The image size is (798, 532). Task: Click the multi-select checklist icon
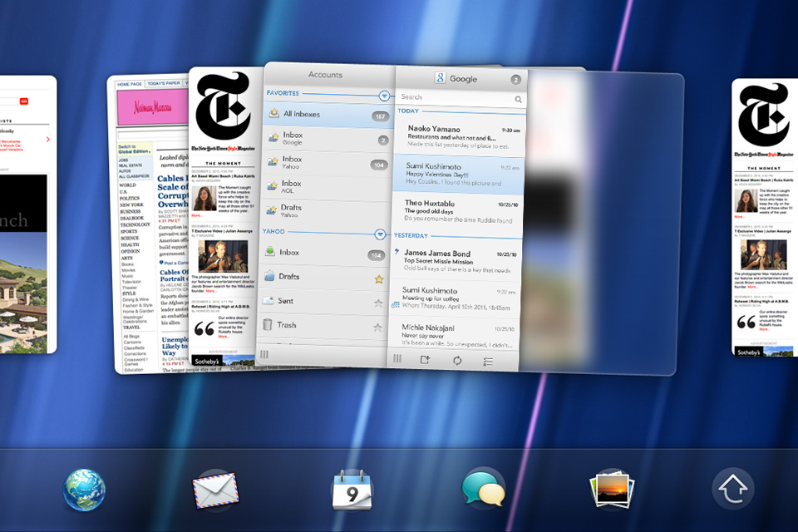(x=488, y=361)
